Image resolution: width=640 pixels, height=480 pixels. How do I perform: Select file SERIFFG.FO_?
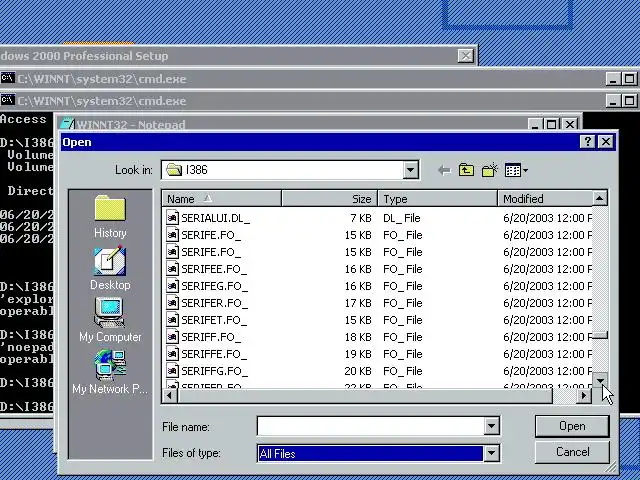point(215,371)
